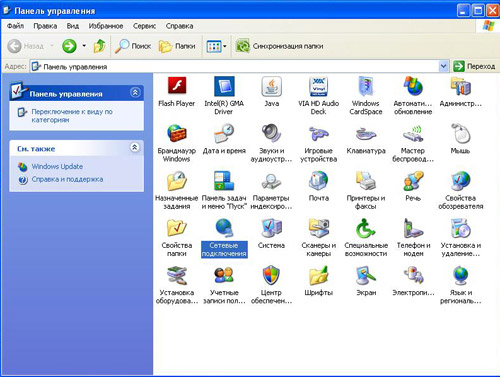The image size is (500, 377).
Task: Collapse the Панель управления side panel
Action: coord(135,92)
